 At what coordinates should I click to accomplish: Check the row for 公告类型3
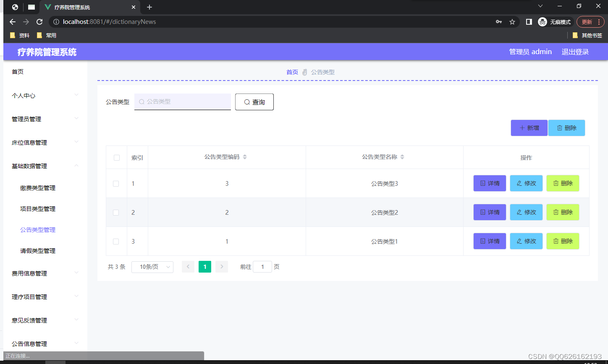pyautogui.click(x=116, y=184)
